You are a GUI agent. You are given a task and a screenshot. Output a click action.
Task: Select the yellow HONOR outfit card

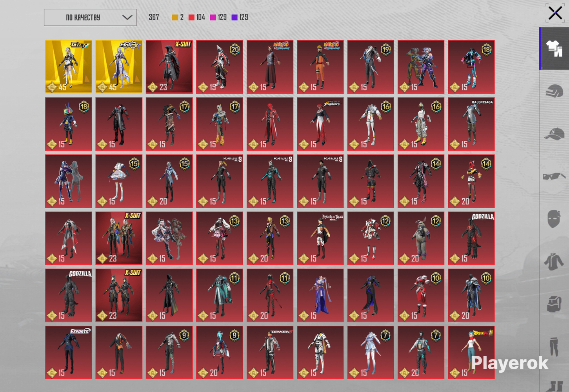click(x=119, y=67)
